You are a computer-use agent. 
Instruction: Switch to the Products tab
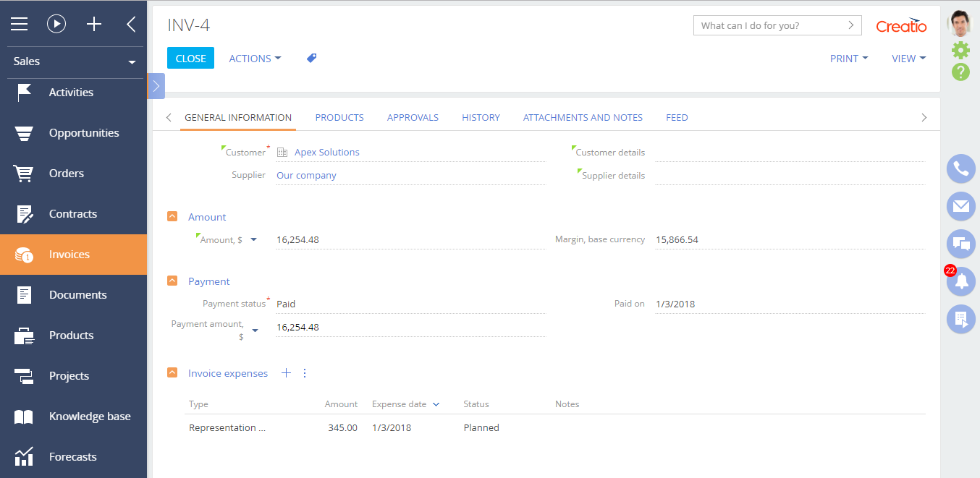[x=339, y=117]
